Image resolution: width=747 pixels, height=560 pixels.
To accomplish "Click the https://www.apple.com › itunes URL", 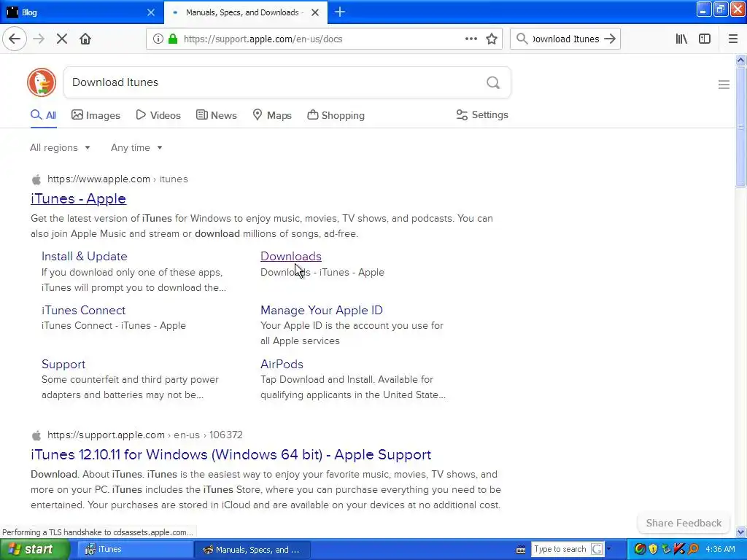I will click(117, 179).
